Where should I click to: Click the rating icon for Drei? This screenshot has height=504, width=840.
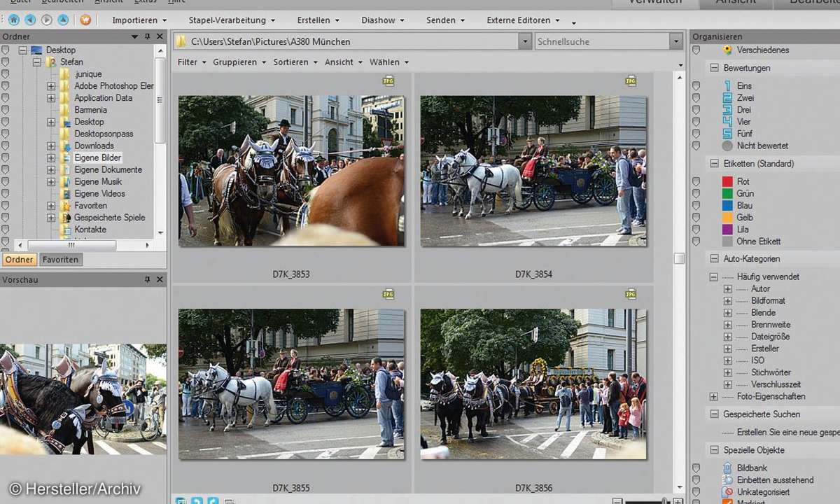point(727,110)
